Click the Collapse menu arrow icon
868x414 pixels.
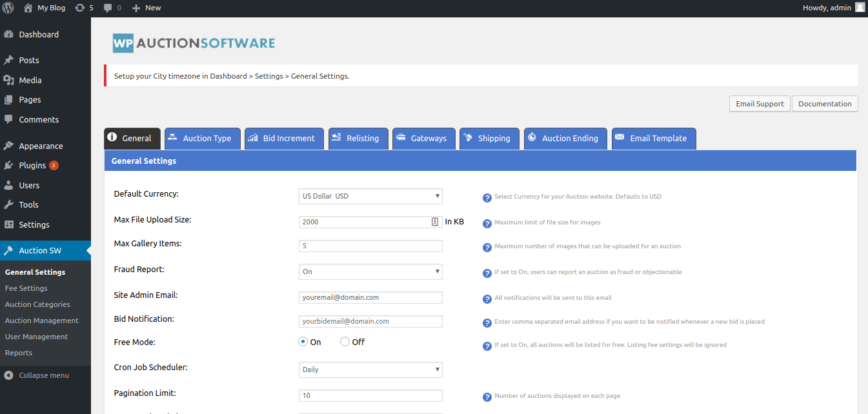(x=8, y=375)
